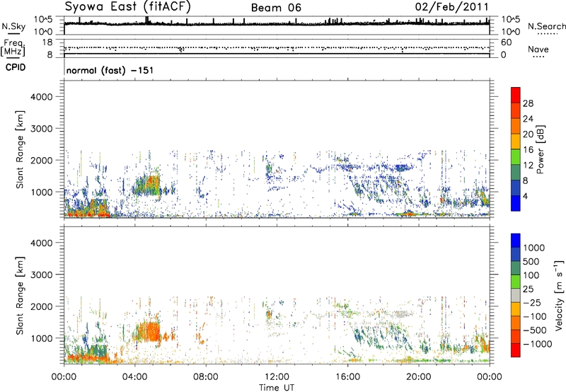This screenshot has height=392, width=566.
Task: Click the light green Power colorbar segment near 12
Action: 516,156
